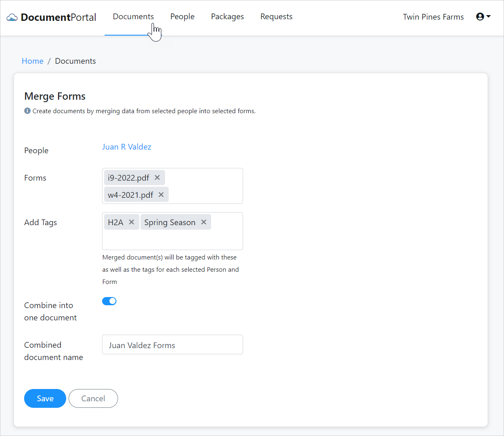Remove the H2A tag

click(132, 222)
